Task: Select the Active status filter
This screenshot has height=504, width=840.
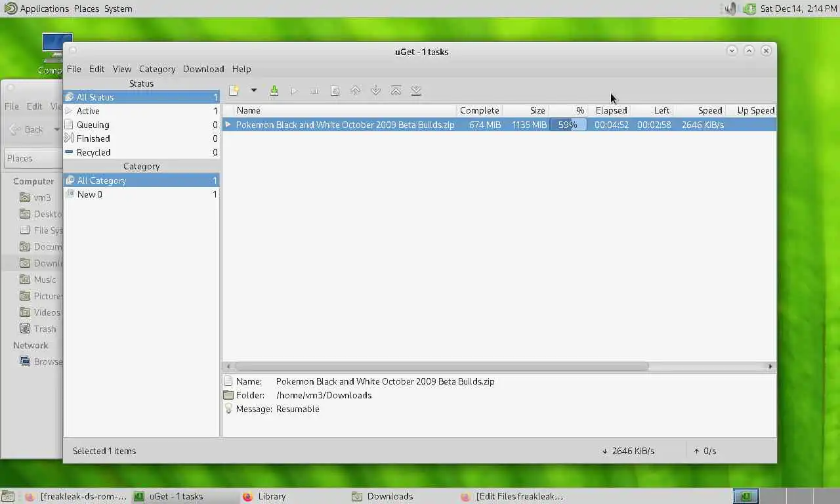Action: point(141,111)
